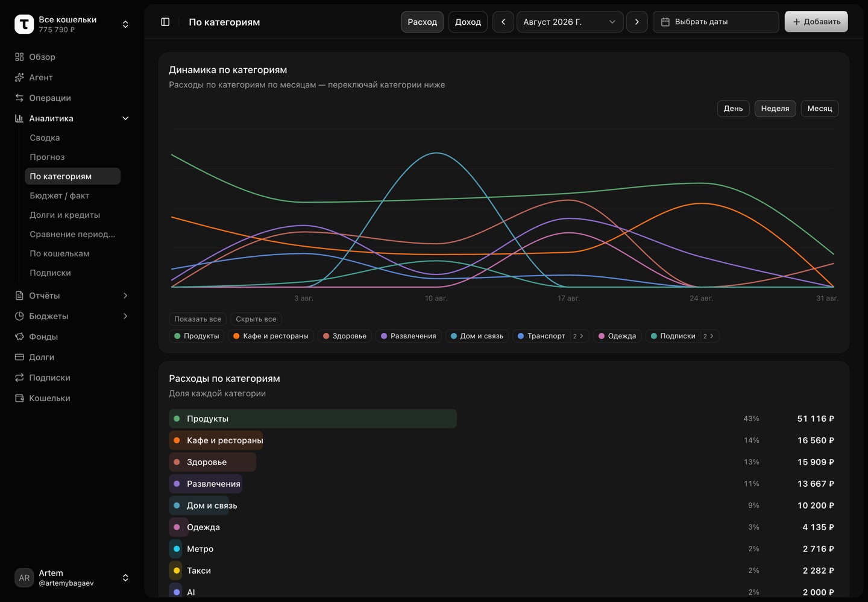This screenshot has height=602, width=868.
Task: Go to Операции via arrows icon
Action: [19, 98]
